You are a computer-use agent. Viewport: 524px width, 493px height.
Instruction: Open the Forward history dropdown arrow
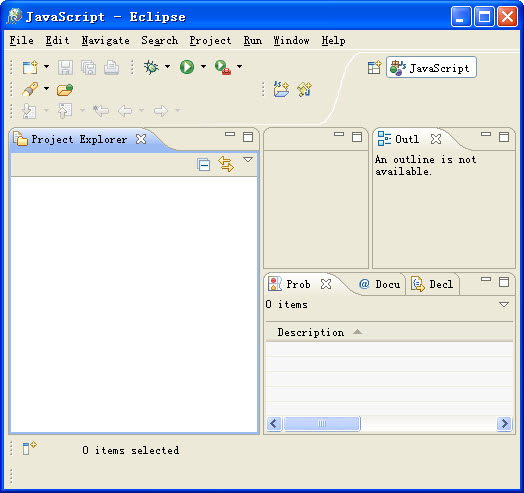[x=177, y=110]
